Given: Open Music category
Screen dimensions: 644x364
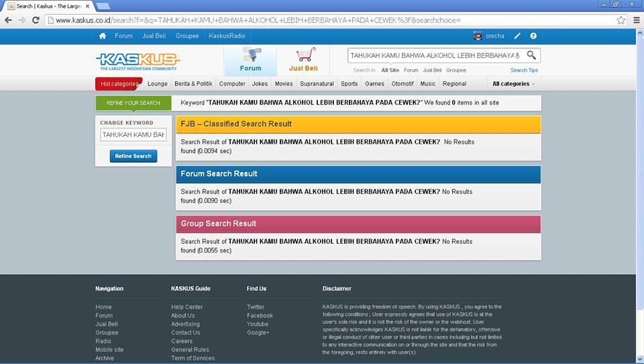Looking at the screenshot, I should pos(427,83).
